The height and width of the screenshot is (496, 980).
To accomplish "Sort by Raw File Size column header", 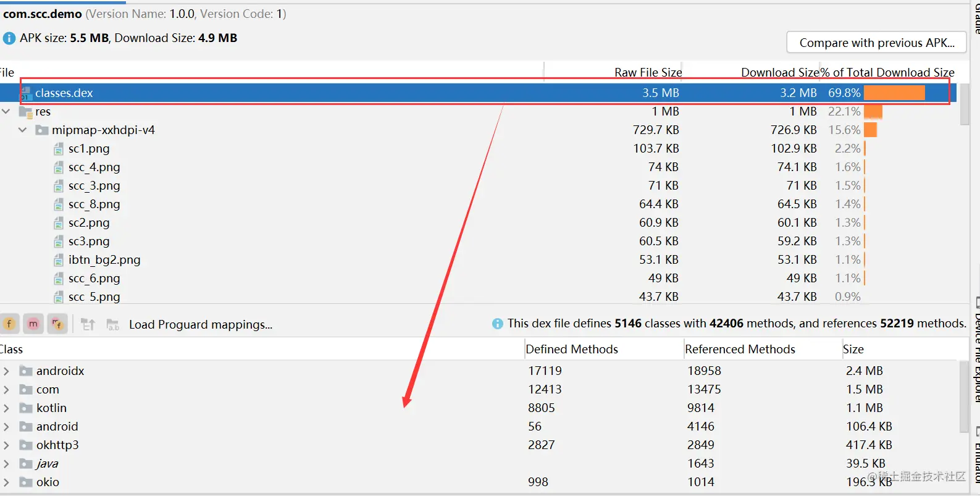I will click(x=648, y=72).
